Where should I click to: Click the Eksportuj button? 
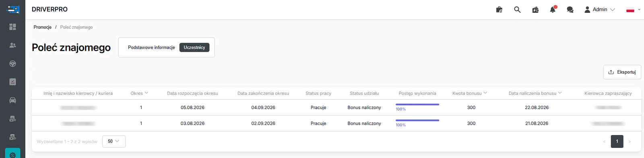pos(622,72)
